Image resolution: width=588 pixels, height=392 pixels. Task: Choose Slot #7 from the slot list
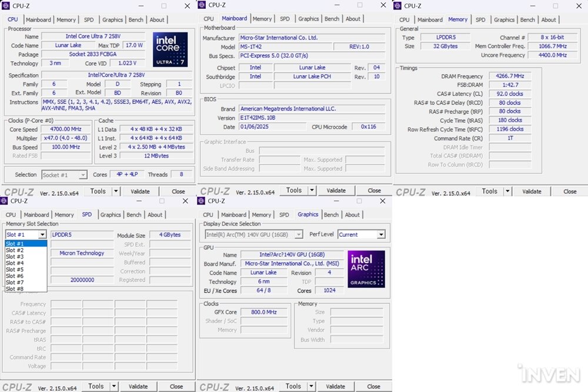coord(26,282)
